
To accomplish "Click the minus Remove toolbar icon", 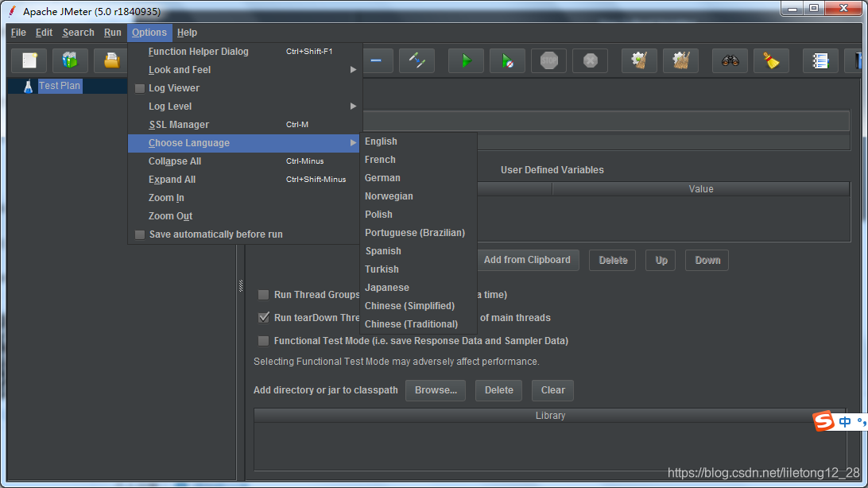I will coord(377,60).
